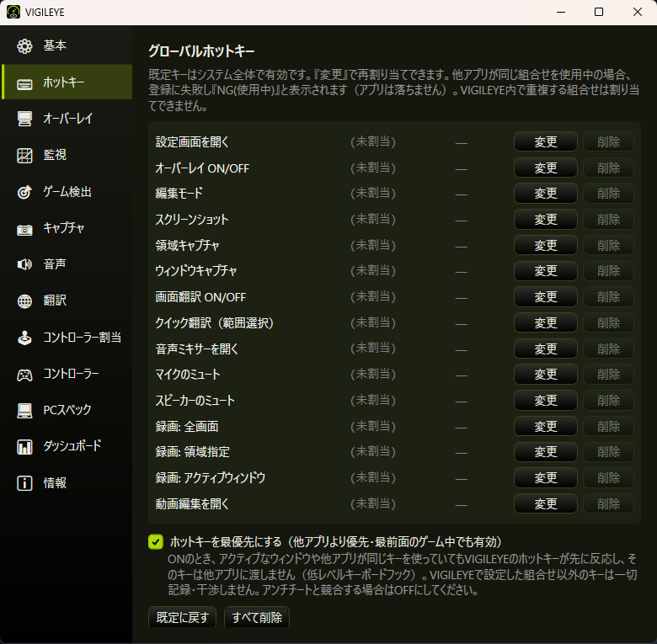Click the joystick icon beside コントローラー割当
Image resolution: width=657 pixels, height=644 pixels.
tap(24, 338)
